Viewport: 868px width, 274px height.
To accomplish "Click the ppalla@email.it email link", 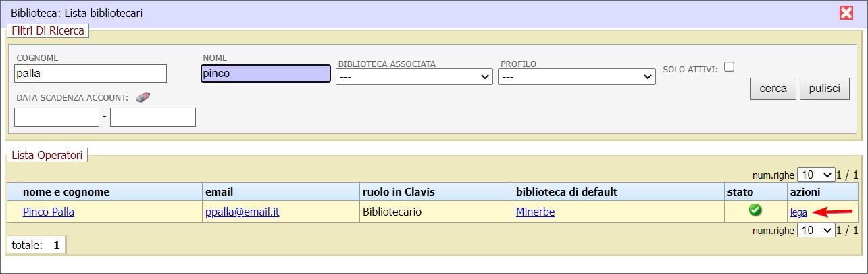I will pyautogui.click(x=242, y=212).
